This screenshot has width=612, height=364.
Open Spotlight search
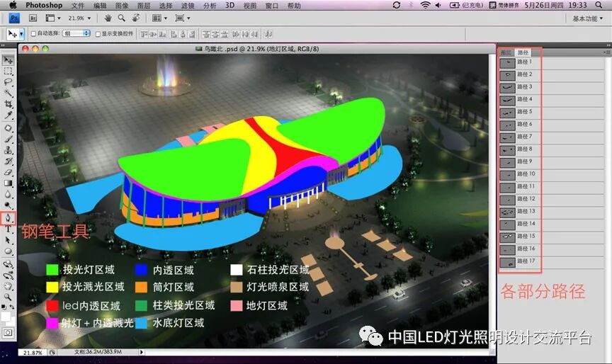click(x=599, y=5)
